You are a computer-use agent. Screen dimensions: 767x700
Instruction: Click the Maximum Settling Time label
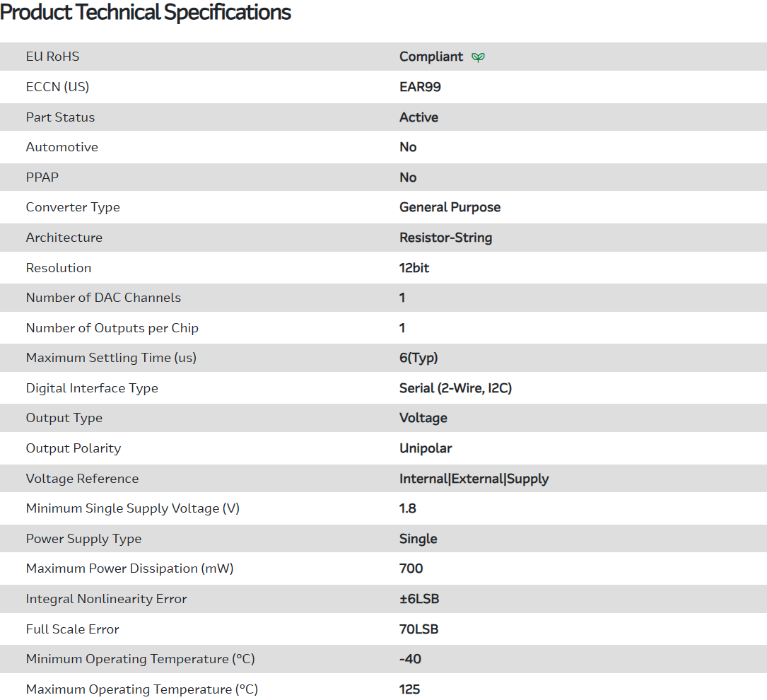coord(111,358)
